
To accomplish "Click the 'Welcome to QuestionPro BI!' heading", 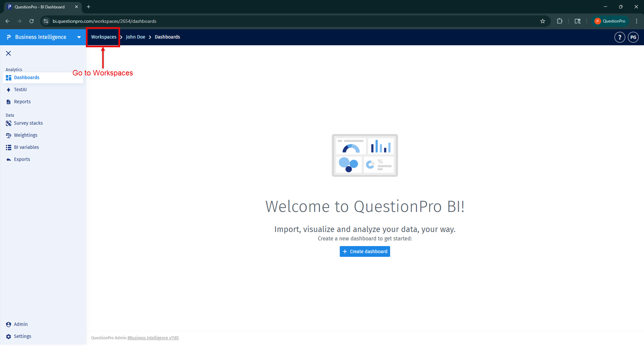I will [x=365, y=207].
